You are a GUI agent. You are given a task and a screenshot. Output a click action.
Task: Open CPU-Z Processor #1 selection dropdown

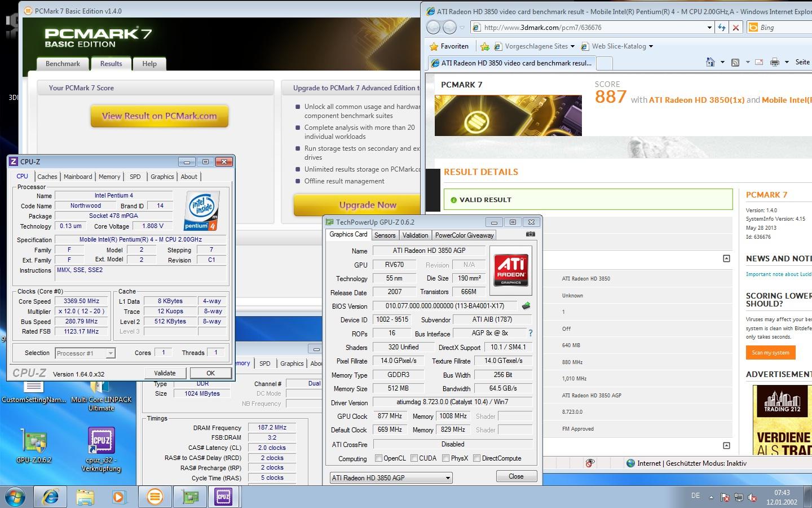pos(85,353)
